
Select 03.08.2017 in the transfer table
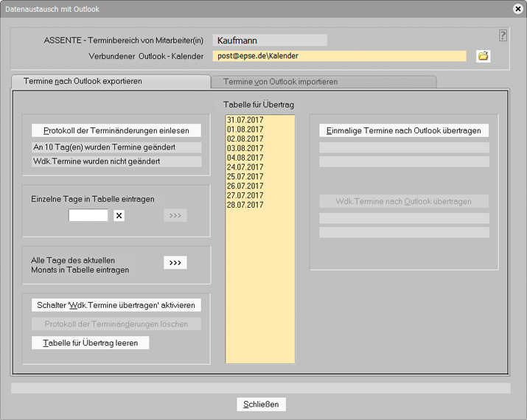point(260,148)
